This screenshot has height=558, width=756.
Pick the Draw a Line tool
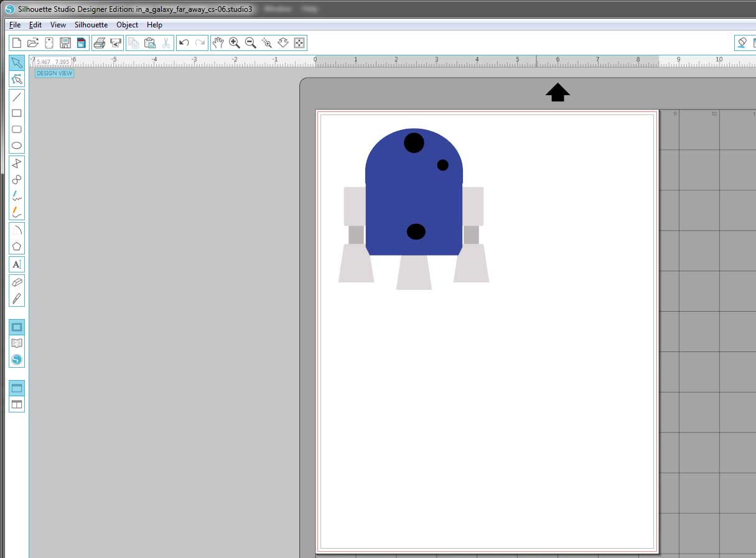17,97
